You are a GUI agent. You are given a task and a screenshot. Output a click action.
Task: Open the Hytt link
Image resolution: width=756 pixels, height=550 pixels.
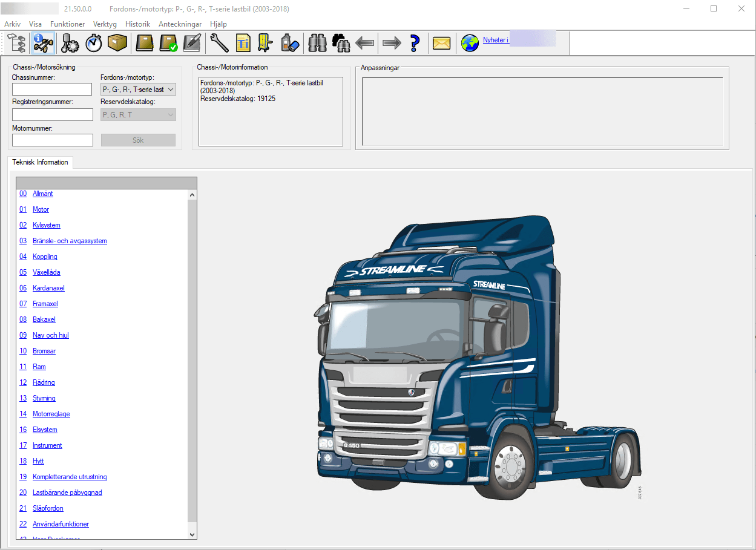click(39, 461)
